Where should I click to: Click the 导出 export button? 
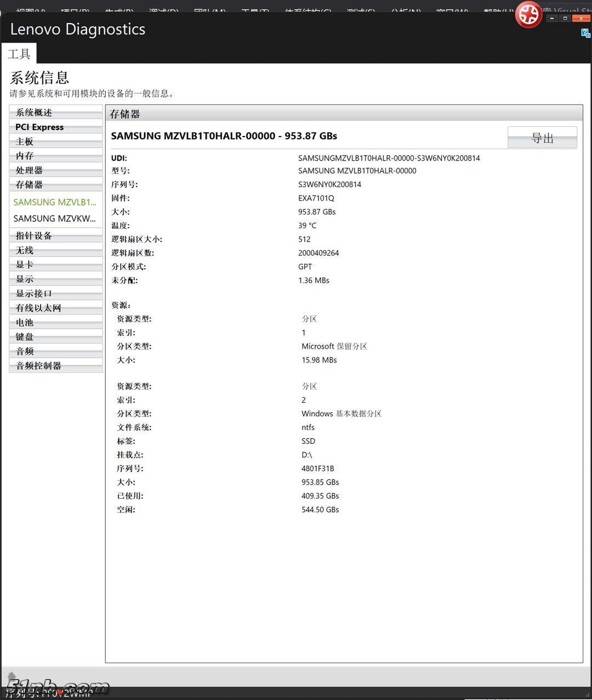pos(542,137)
